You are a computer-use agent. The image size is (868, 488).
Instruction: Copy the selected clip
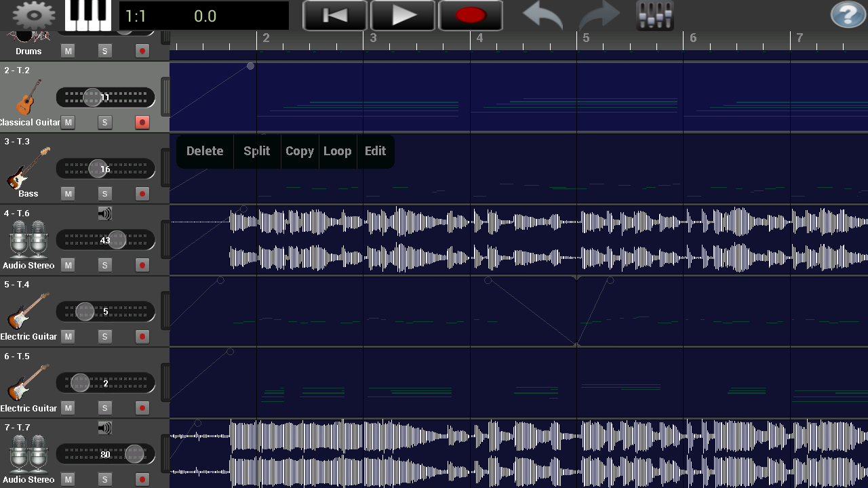click(x=299, y=150)
